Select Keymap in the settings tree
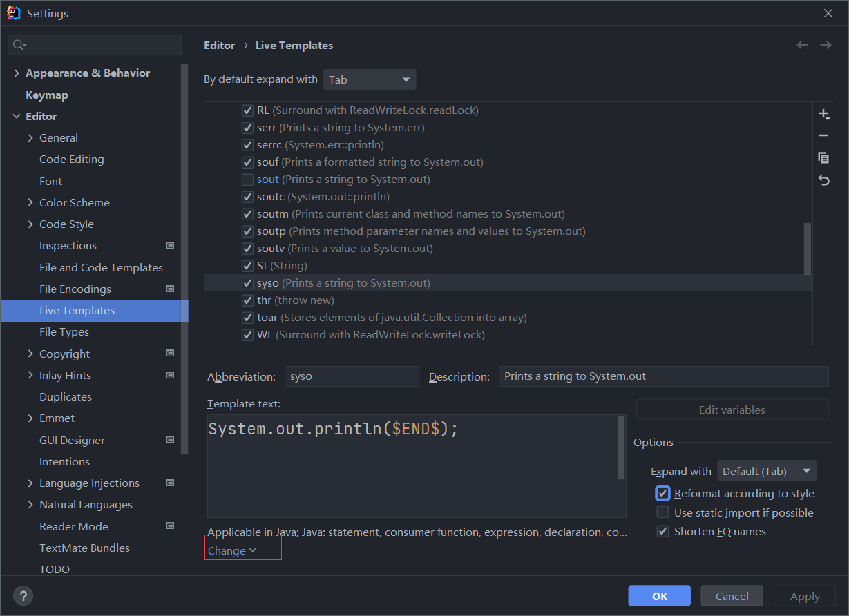This screenshot has width=849, height=616. coord(47,95)
